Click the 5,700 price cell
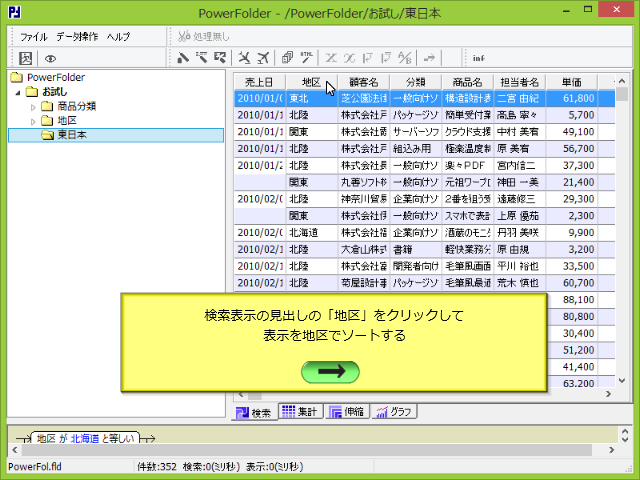 [571, 115]
